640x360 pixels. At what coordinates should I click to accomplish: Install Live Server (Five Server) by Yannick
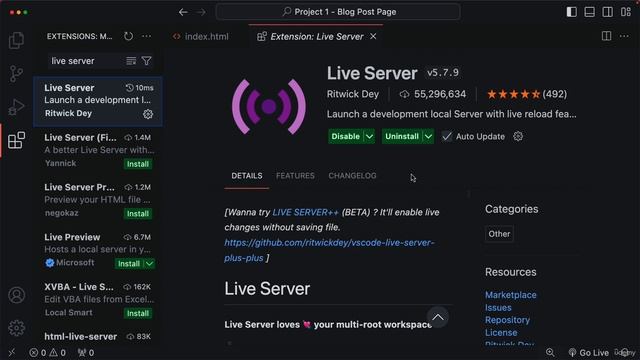138,164
